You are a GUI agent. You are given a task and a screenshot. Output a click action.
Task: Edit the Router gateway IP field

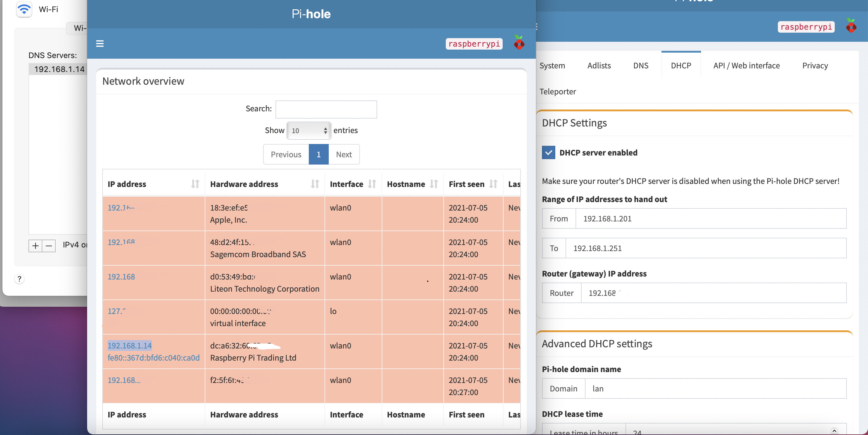coord(713,293)
